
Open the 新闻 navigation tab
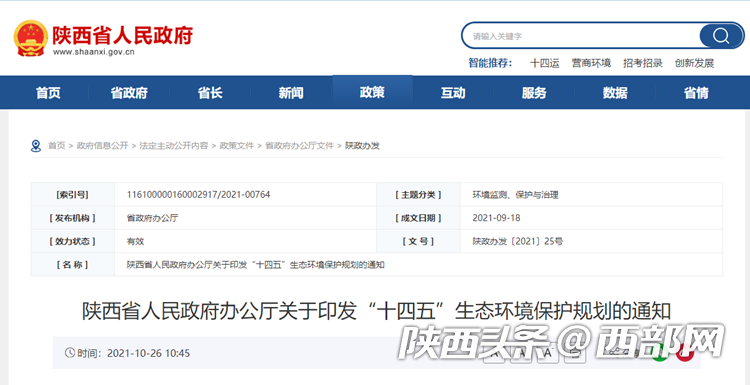click(x=291, y=92)
